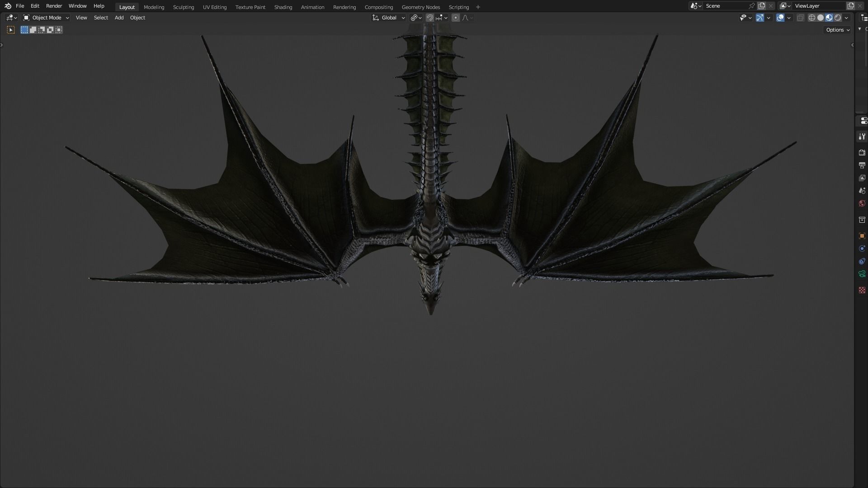The height and width of the screenshot is (488, 868).
Task: Switch to the Rendering workspace tab
Action: coord(344,7)
